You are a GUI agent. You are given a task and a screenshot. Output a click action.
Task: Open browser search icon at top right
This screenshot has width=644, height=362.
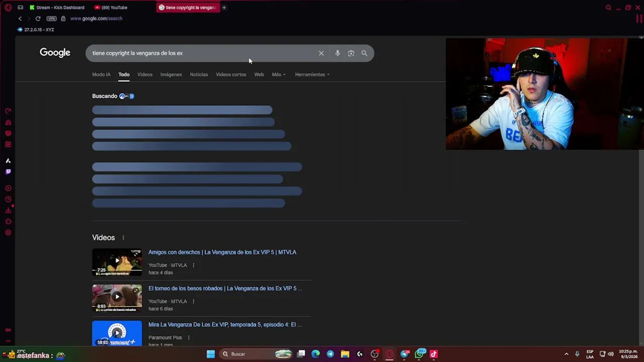608,8
